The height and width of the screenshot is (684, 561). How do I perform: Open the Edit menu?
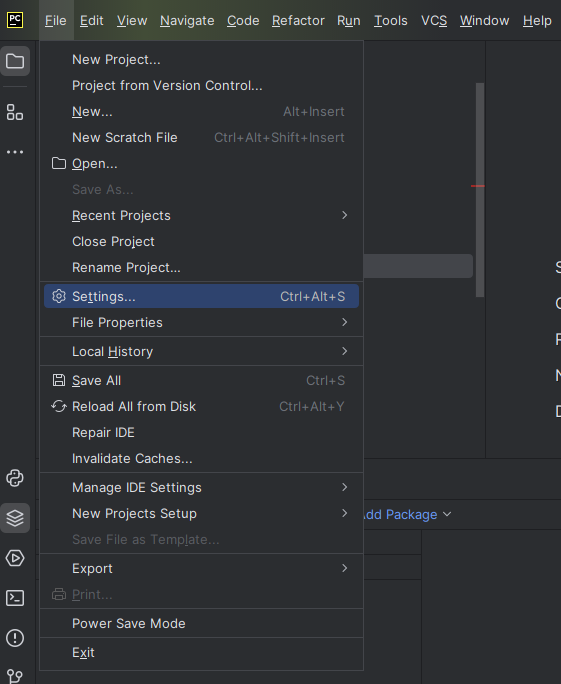click(92, 21)
